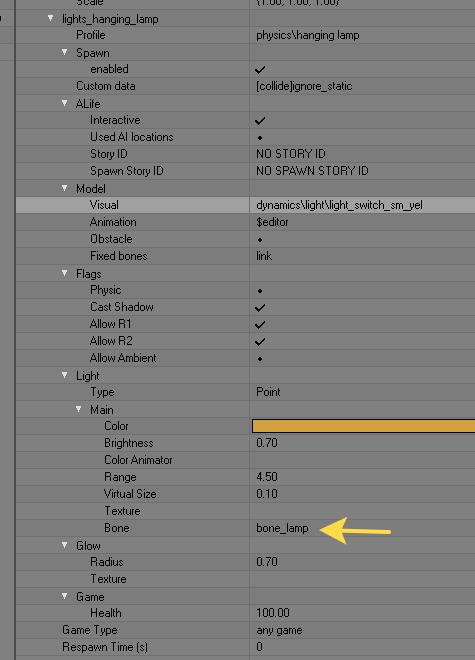Click the Animation value $editor

point(272,222)
